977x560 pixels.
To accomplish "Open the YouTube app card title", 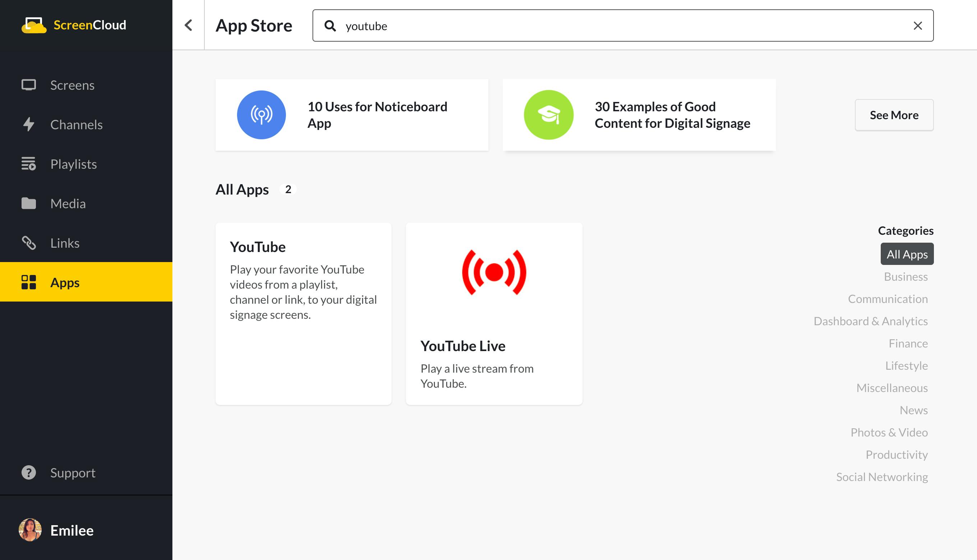I will (258, 247).
